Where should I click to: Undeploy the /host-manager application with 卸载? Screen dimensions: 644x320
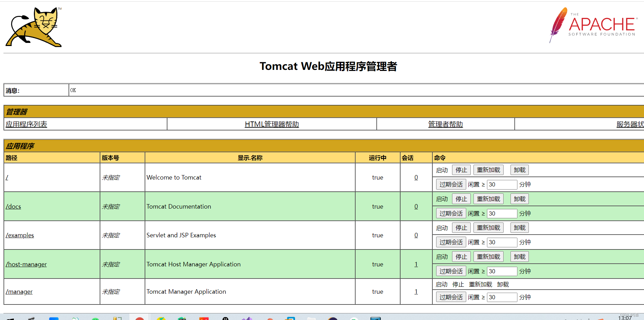click(x=519, y=257)
